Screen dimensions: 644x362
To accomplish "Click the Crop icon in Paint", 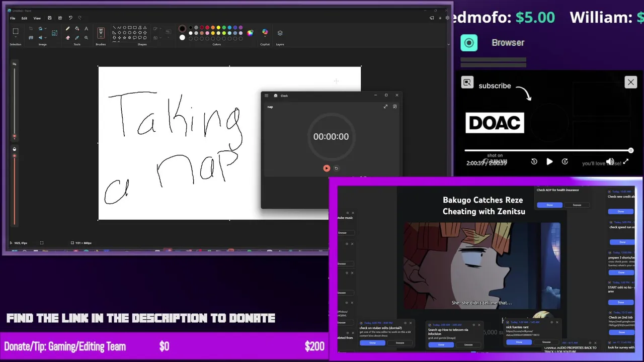I will pyautogui.click(x=31, y=29).
